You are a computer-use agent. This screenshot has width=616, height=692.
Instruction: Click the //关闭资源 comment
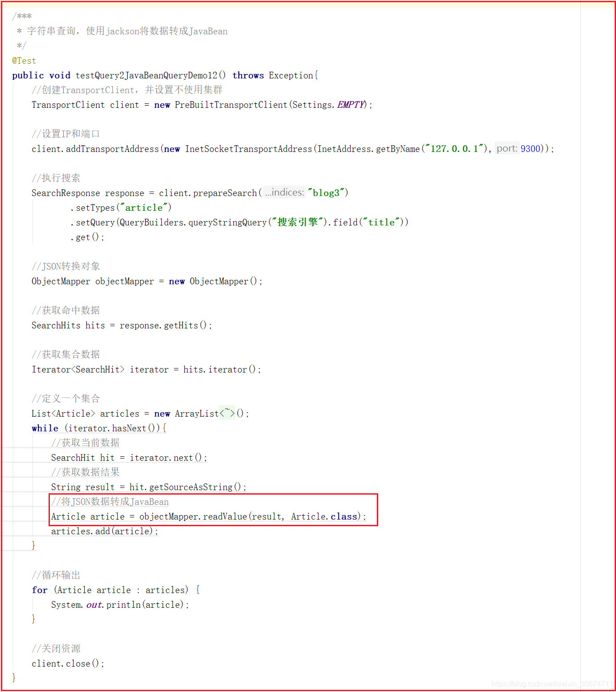56,649
